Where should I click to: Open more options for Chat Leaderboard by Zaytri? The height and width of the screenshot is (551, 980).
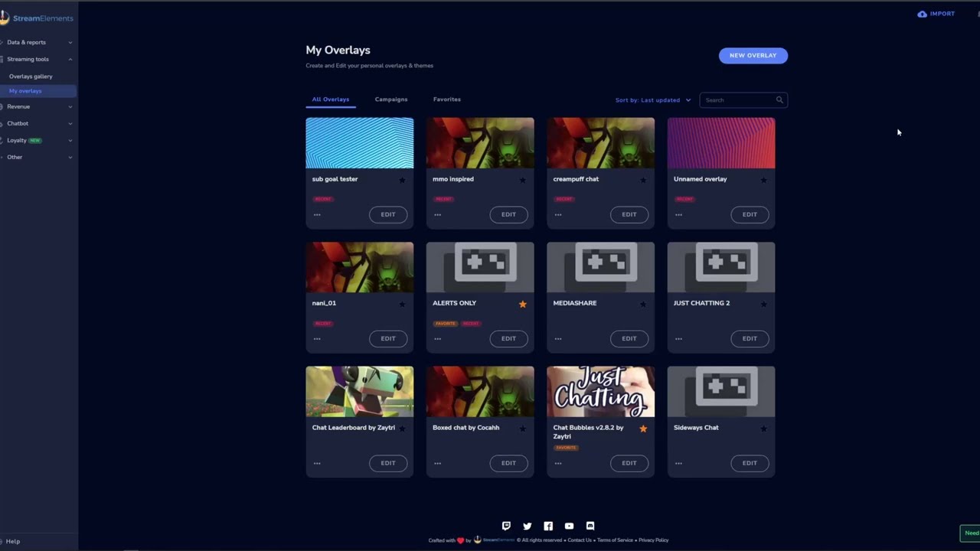coord(317,463)
